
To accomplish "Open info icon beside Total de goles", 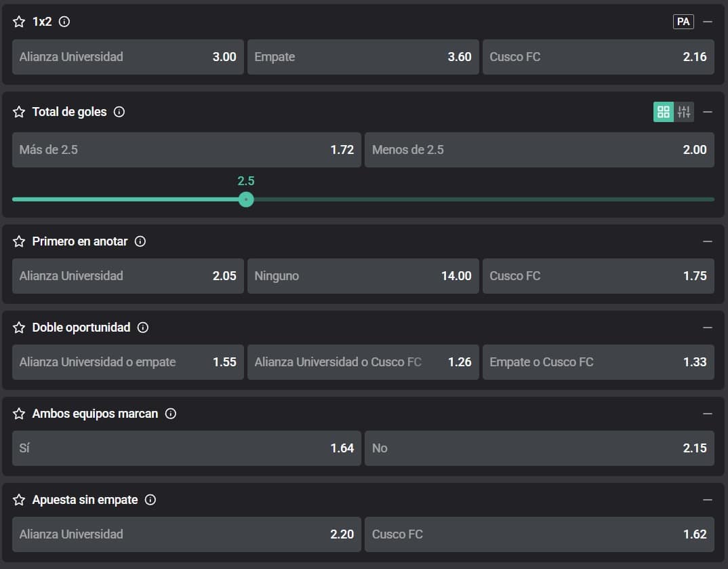I will pos(119,112).
